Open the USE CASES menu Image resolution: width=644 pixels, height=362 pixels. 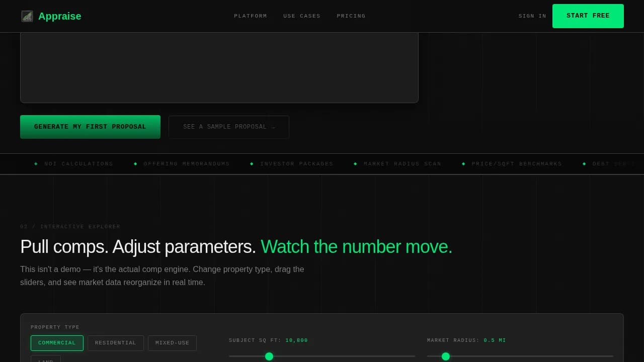point(302,16)
